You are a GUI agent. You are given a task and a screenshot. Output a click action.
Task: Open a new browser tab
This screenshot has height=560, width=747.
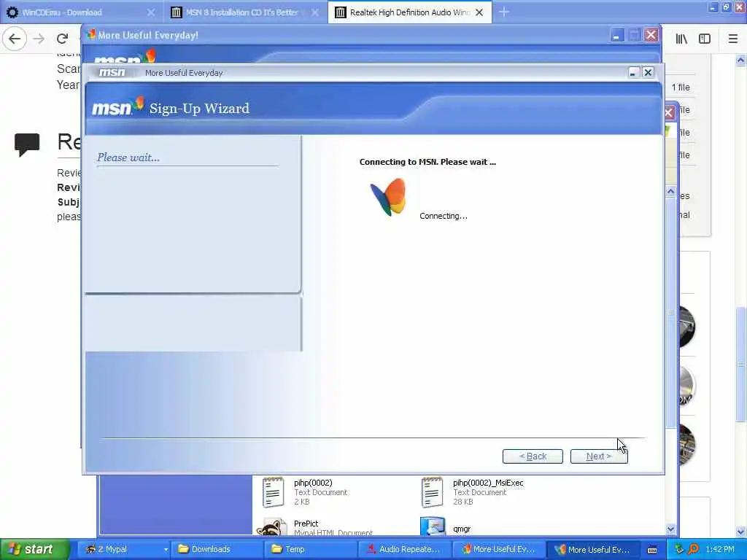pyautogui.click(x=504, y=12)
